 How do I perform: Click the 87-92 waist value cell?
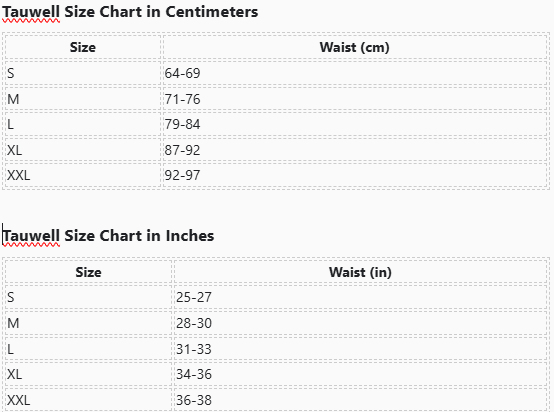(355, 150)
